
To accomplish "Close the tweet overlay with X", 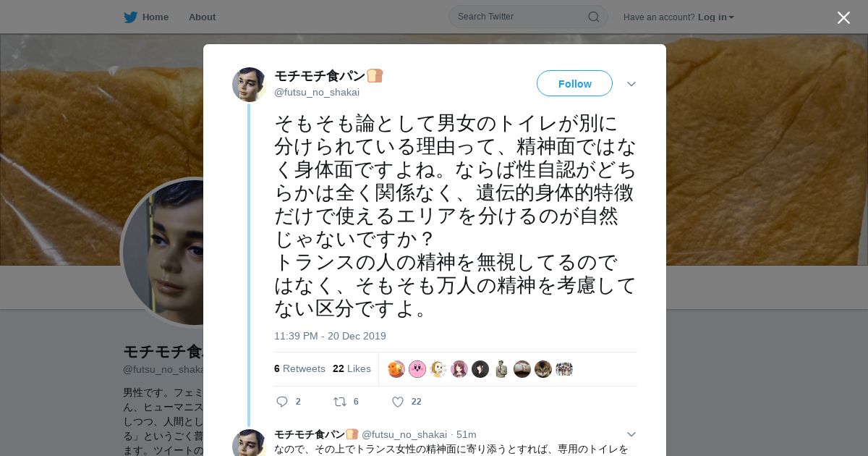I will tap(843, 17).
